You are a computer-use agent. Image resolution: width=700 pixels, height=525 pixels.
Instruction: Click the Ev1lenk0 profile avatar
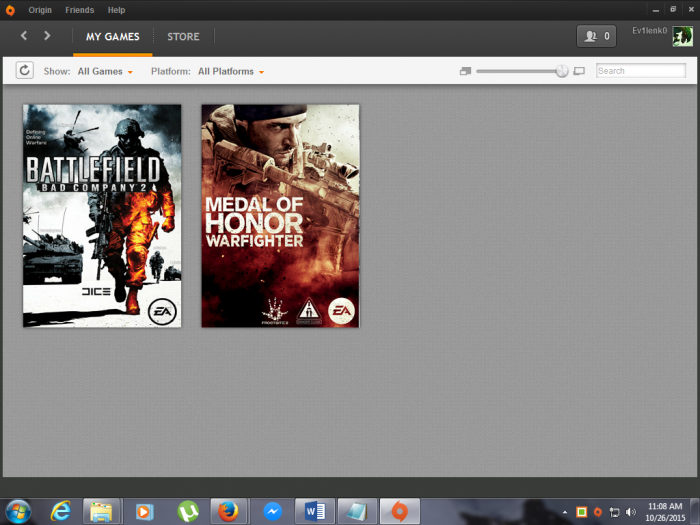coord(683,36)
